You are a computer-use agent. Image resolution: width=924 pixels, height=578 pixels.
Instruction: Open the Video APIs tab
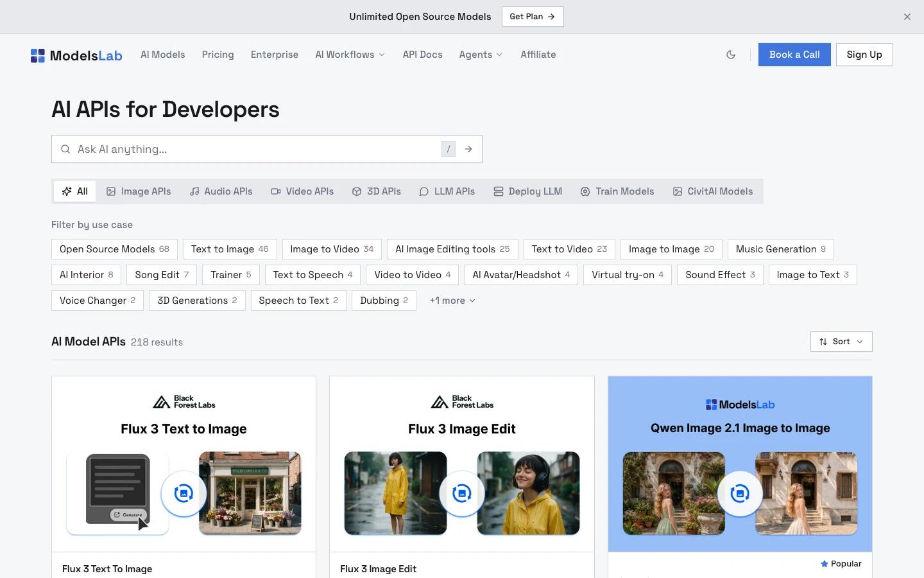point(302,191)
